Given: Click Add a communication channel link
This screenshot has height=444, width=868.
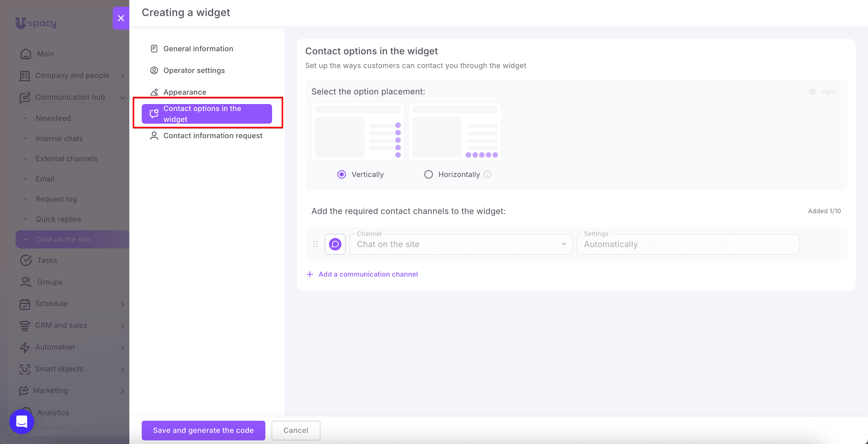Looking at the screenshot, I should coord(368,274).
